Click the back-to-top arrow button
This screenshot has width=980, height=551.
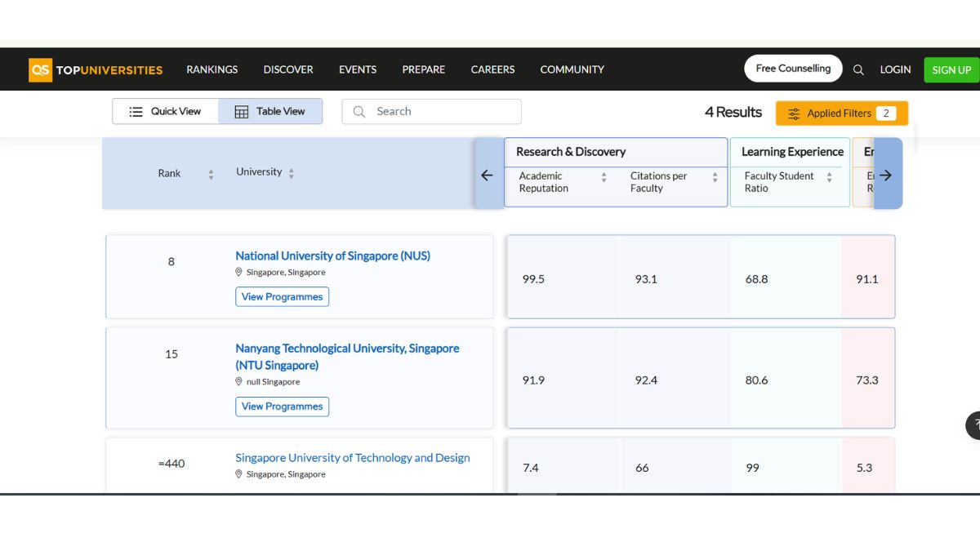[973, 425]
